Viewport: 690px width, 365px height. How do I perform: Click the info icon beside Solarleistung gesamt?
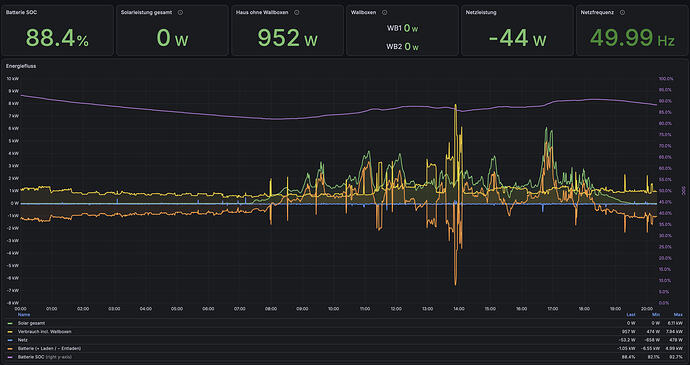[180, 13]
